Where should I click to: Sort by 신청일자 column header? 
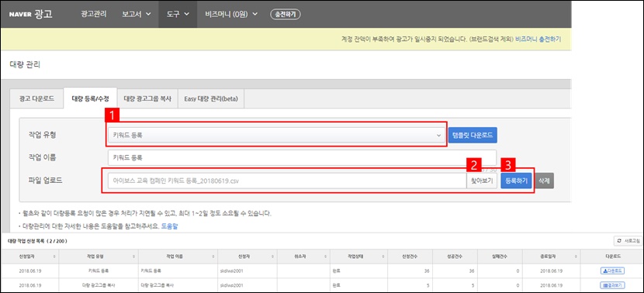[x=29, y=256]
